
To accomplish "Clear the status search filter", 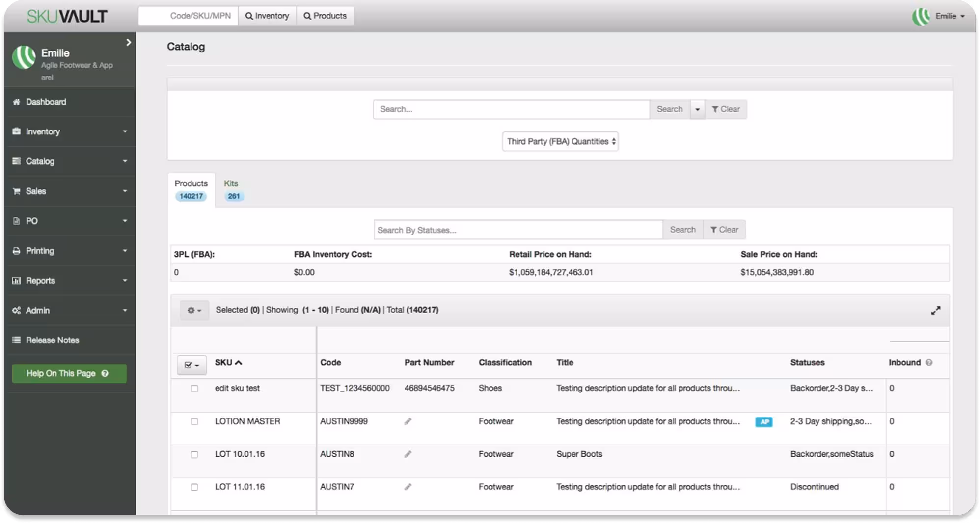I will pyautogui.click(x=725, y=230).
